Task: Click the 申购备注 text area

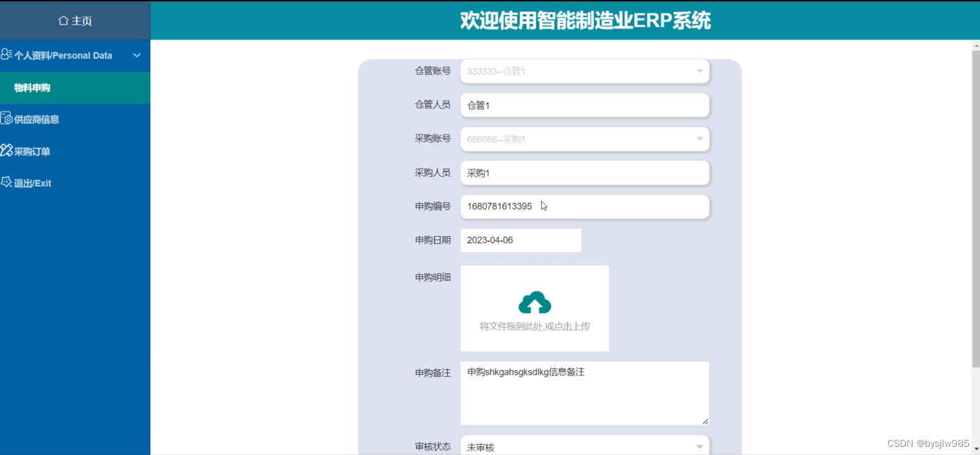Action: (585, 393)
